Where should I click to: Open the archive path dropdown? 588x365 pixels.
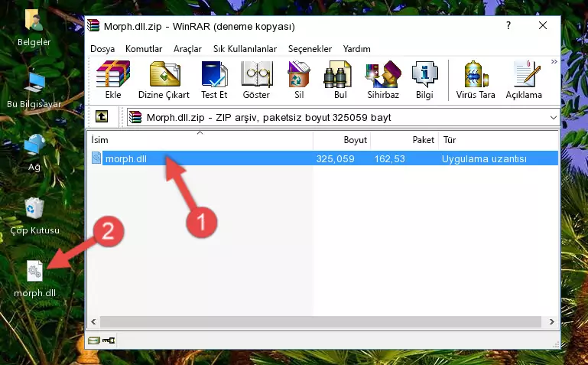click(x=553, y=118)
